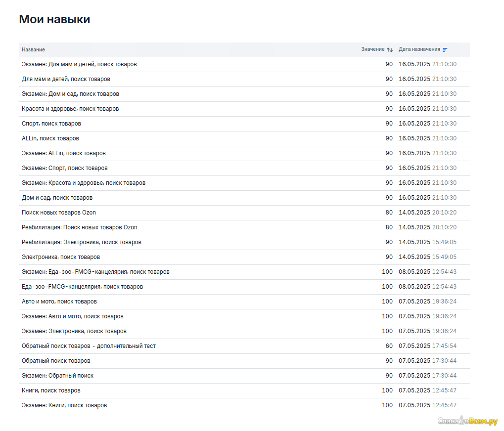
Task: Select Экзамен: Книги, поиск товаров
Action: [64, 405]
